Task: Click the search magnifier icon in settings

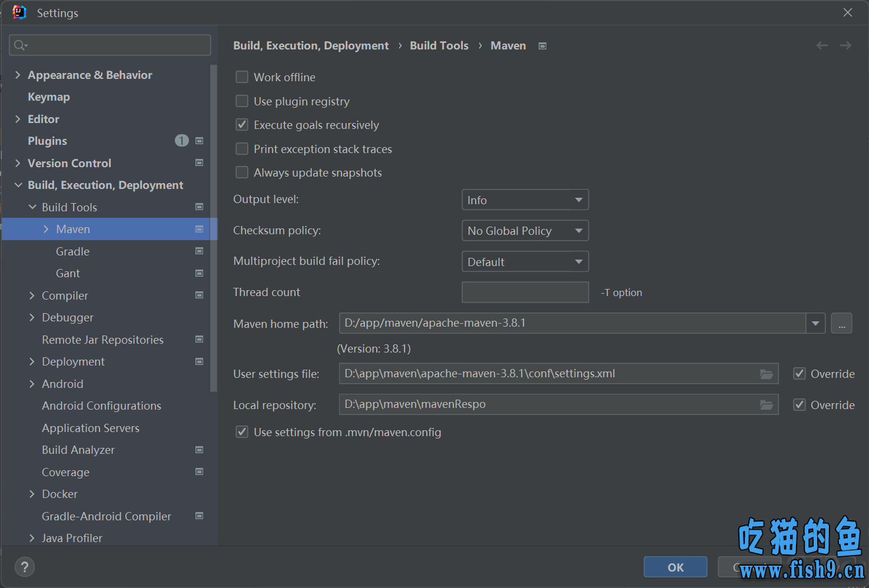Action: point(21,45)
